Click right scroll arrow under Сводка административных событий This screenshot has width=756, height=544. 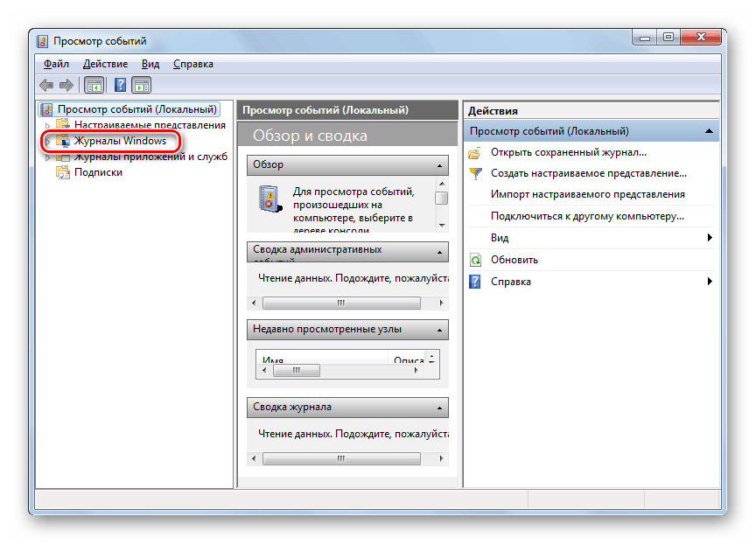tap(441, 303)
